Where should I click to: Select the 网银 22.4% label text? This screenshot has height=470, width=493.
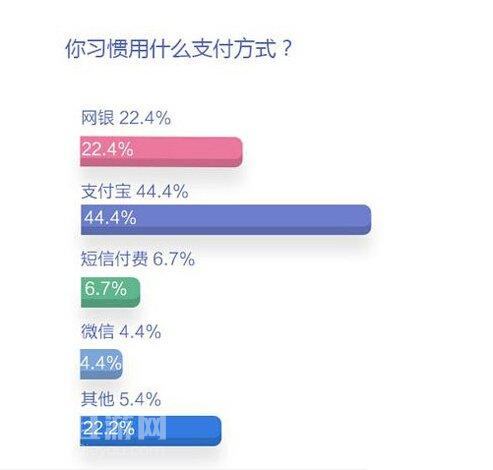pos(126,118)
